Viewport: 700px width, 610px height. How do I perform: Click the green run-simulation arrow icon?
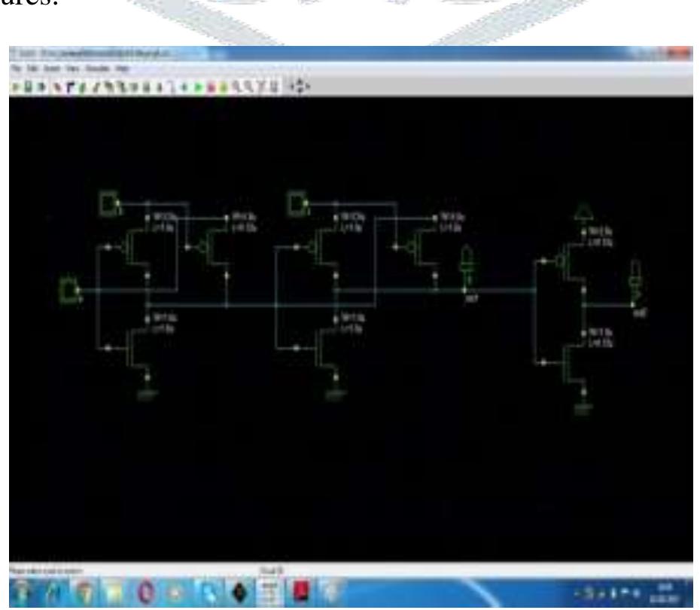pos(196,84)
